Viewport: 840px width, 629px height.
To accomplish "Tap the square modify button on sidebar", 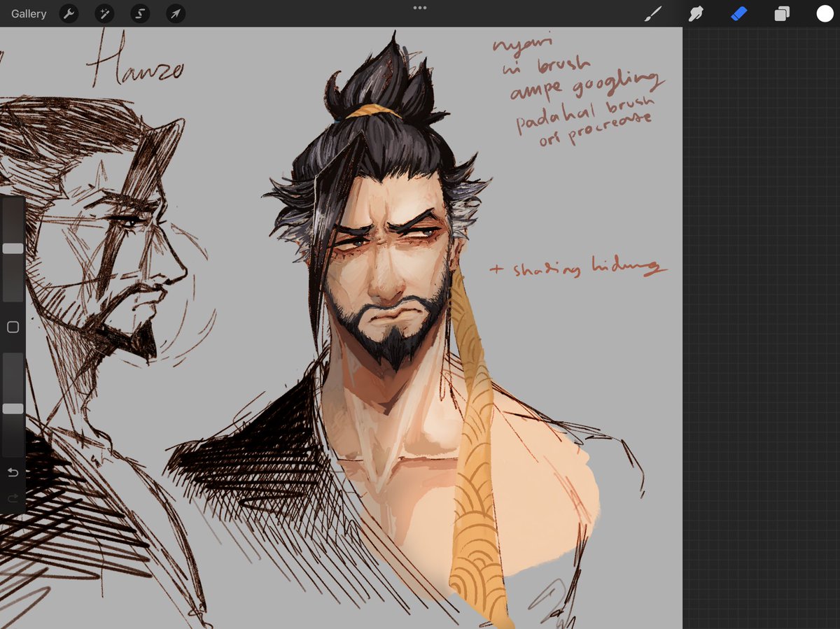I will tap(12, 327).
